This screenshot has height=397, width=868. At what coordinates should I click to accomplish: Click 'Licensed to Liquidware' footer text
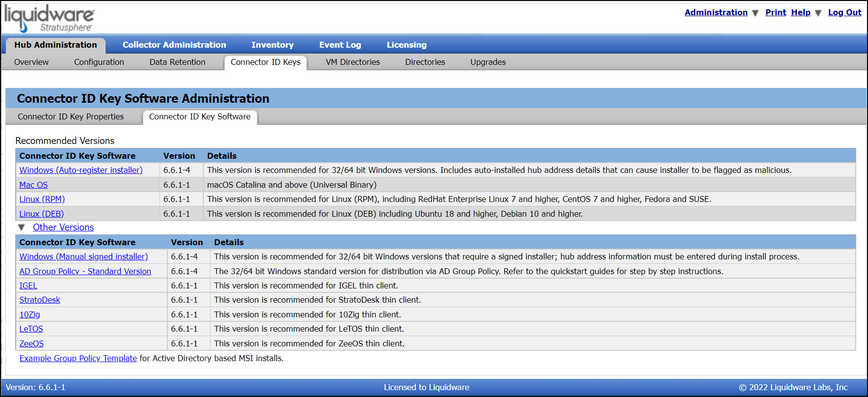tap(427, 387)
